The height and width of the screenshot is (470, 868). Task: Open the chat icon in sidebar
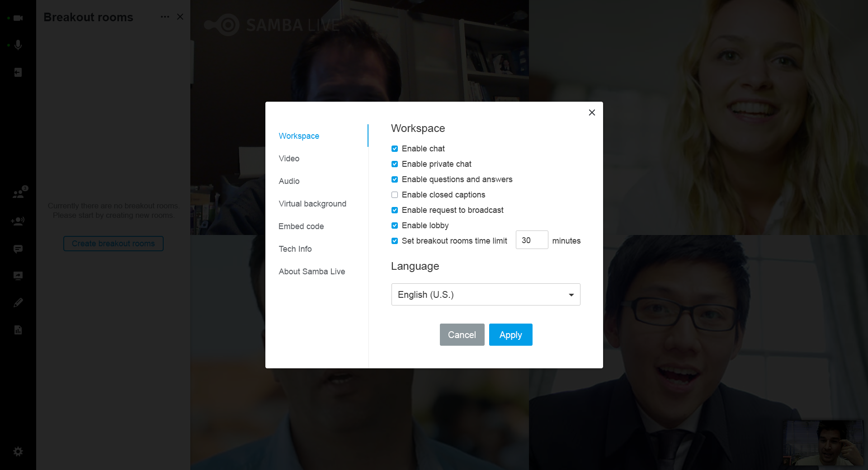(18, 249)
